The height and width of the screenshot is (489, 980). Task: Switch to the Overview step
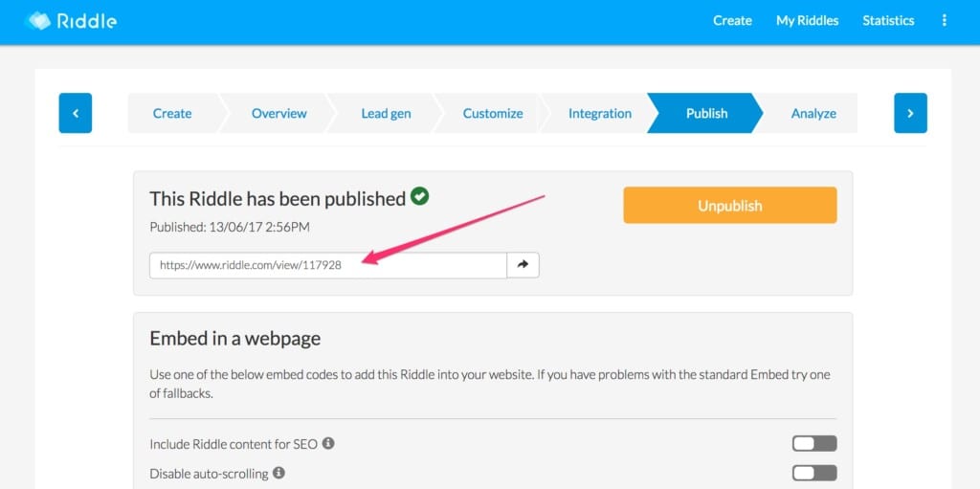click(278, 113)
